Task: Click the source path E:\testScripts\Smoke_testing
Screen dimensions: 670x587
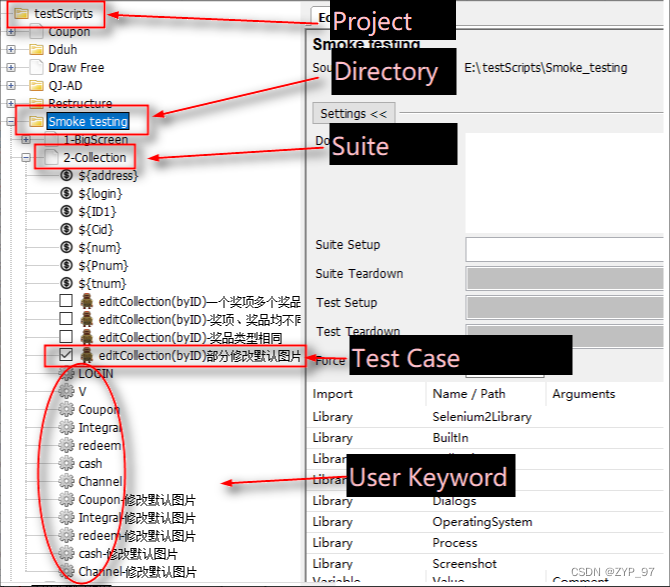Action: pyautogui.click(x=546, y=68)
